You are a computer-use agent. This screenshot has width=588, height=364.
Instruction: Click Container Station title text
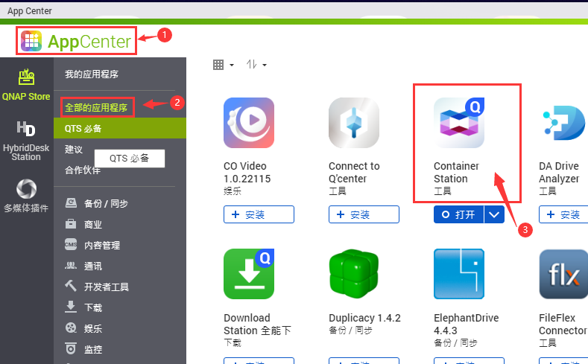[x=456, y=172]
